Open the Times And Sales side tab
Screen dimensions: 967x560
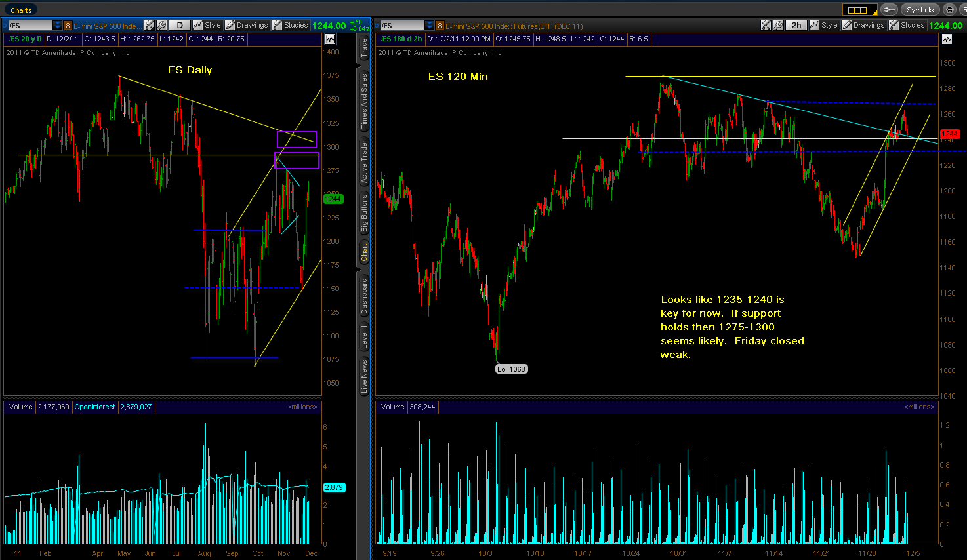(x=364, y=100)
